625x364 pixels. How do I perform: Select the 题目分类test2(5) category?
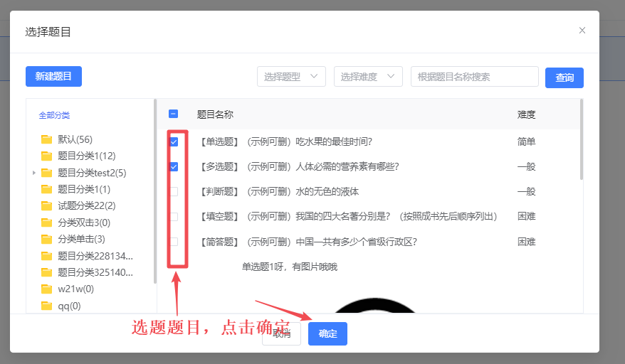coord(92,173)
